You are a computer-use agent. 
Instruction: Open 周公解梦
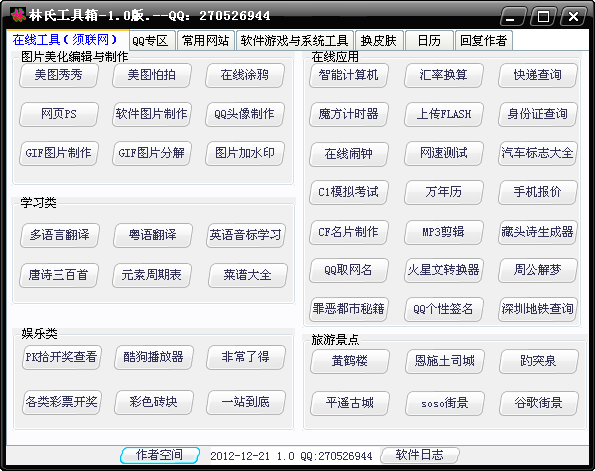pyautogui.click(x=538, y=271)
